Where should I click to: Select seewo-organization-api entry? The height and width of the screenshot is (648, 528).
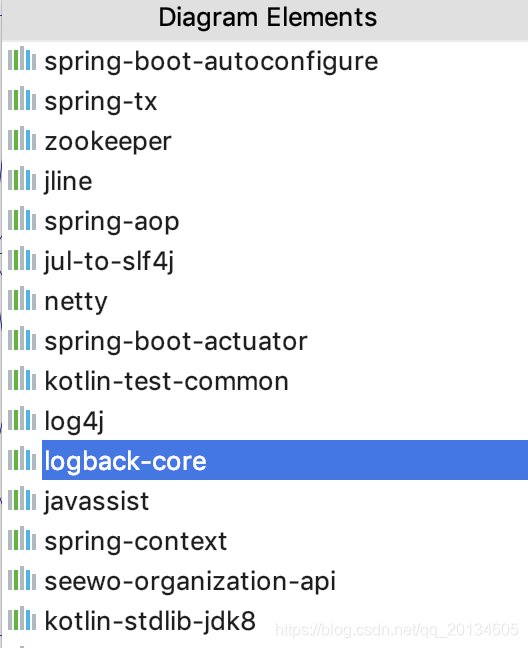[x=265, y=581]
